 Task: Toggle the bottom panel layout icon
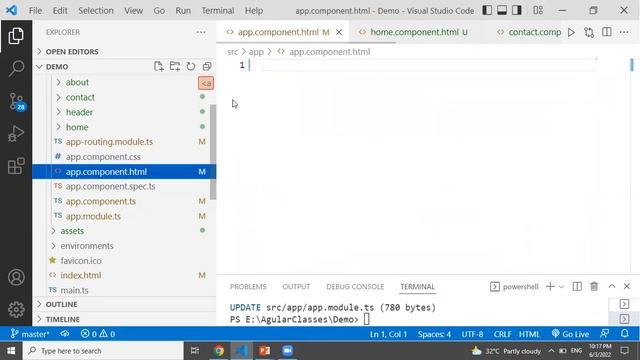[x=502, y=10]
